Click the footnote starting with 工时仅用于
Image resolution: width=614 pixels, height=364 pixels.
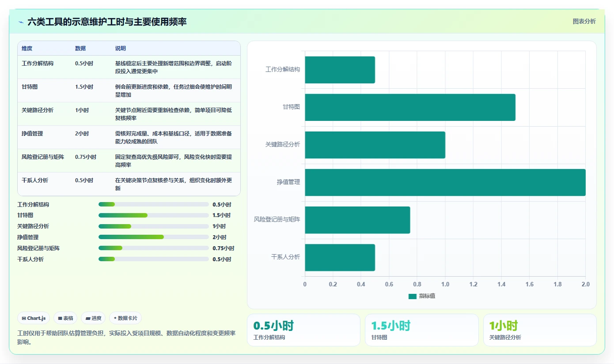pos(126,338)
